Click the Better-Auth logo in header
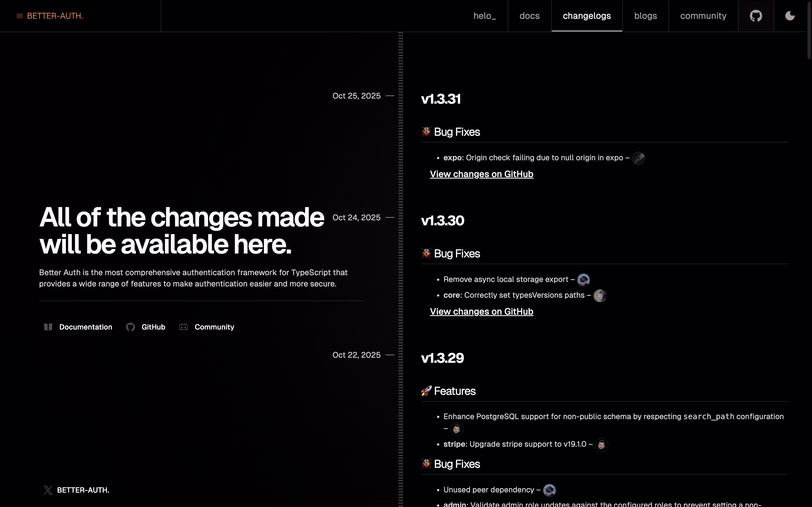This screenshot has height=507, width=812. (50, 16)
